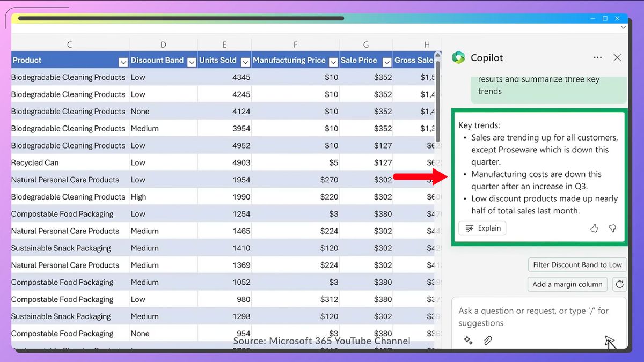Give thumbs down to Copilot response
Viewport: 644px width, 362px height.
pyautogui.click(x=612, y=228)
